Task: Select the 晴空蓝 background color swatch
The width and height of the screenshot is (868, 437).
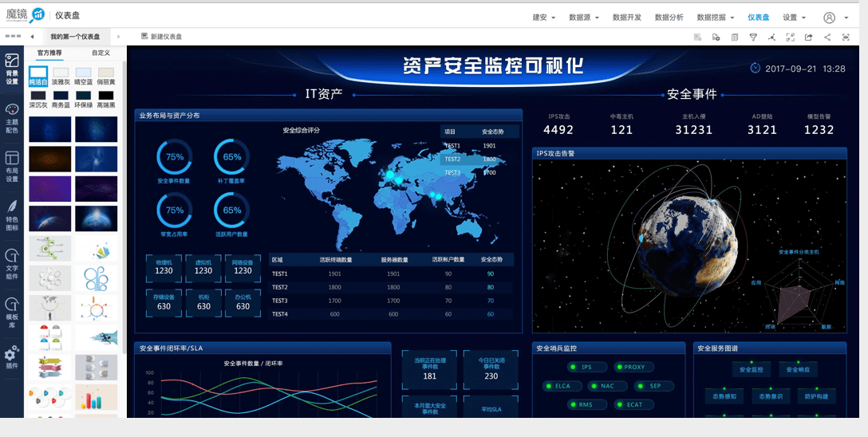Action: pyautogui.click(x=83, y=73)
